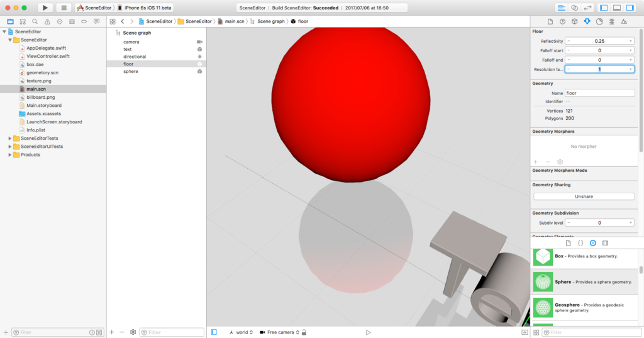Open the Test navigator diamond icon
The image size is (644, 338).
click(60, 21)
